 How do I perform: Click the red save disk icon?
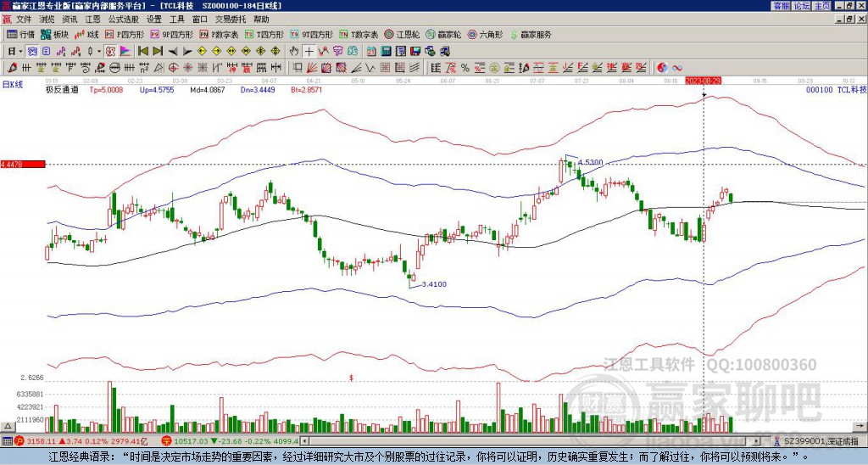tap(415, 52)
